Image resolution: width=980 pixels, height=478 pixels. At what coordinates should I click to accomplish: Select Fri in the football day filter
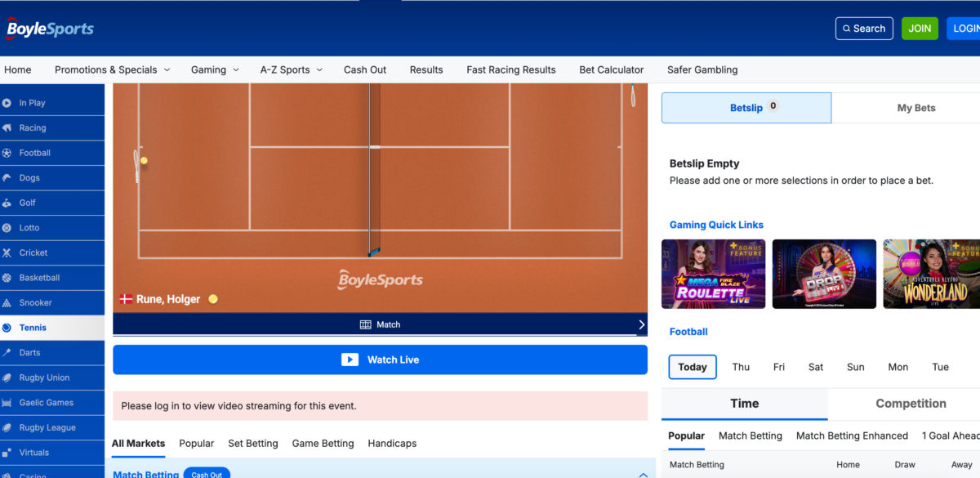click(779, 367)
